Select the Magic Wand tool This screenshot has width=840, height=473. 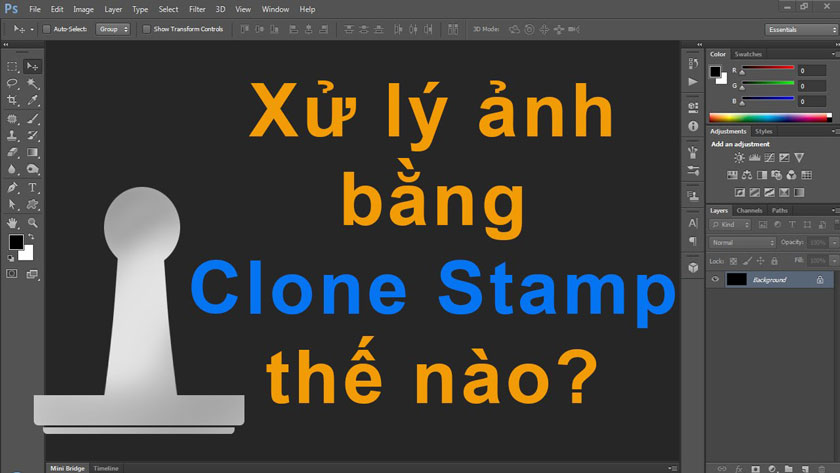33,84
